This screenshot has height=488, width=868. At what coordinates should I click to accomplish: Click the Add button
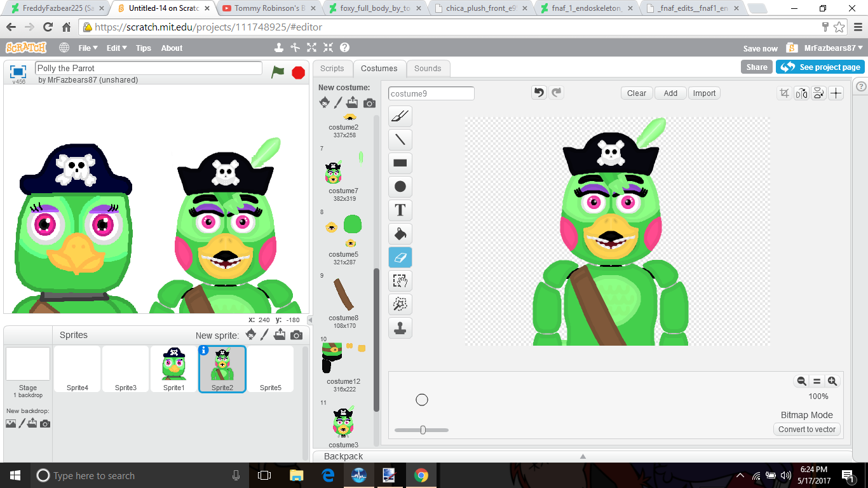670,93
